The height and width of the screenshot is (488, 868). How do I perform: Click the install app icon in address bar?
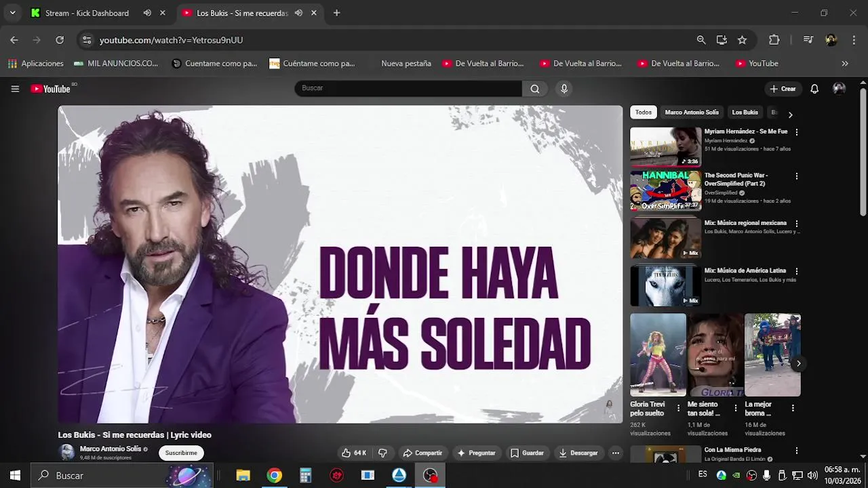pyautogui.click(x=722, y=40)
